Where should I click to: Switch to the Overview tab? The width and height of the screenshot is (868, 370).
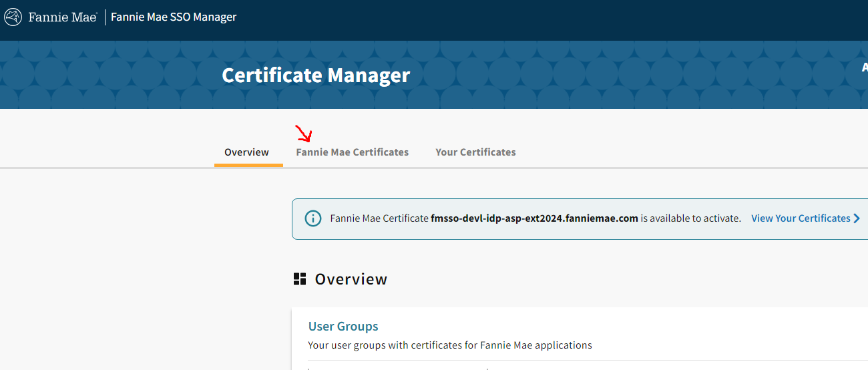(246, 152)
